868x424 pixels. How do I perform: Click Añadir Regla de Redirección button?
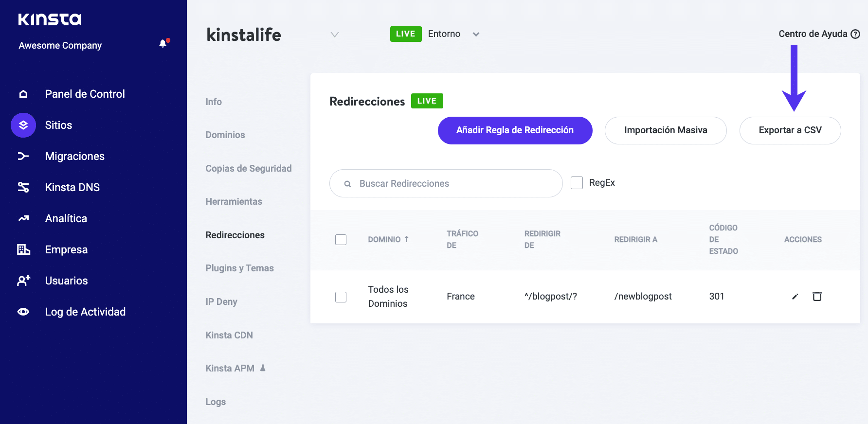pos(515,130)
